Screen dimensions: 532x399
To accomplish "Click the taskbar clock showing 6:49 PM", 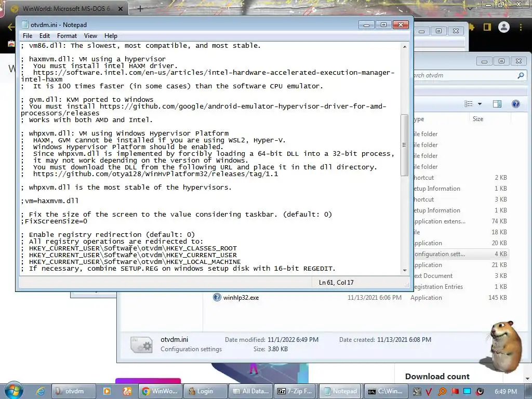I will (x=506, y=392).
